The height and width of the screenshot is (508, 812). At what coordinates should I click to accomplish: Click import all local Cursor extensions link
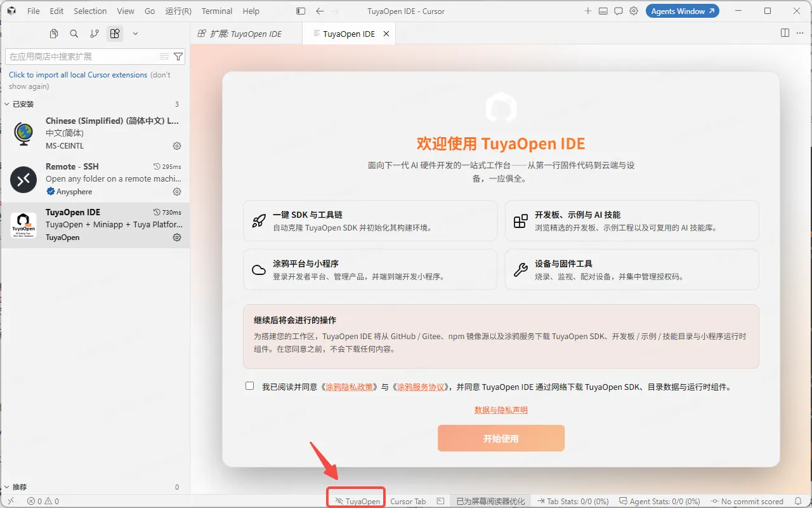pyautogui.click(x=78, y=75)
